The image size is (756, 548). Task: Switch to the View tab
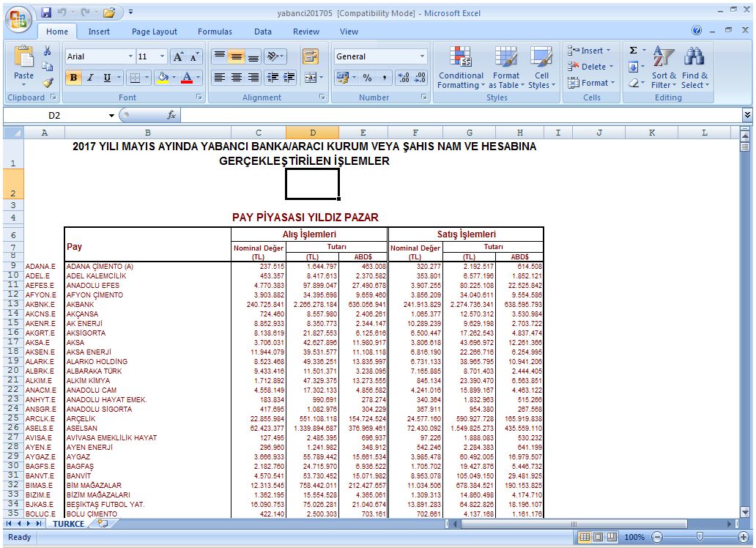tap(349, 32)
